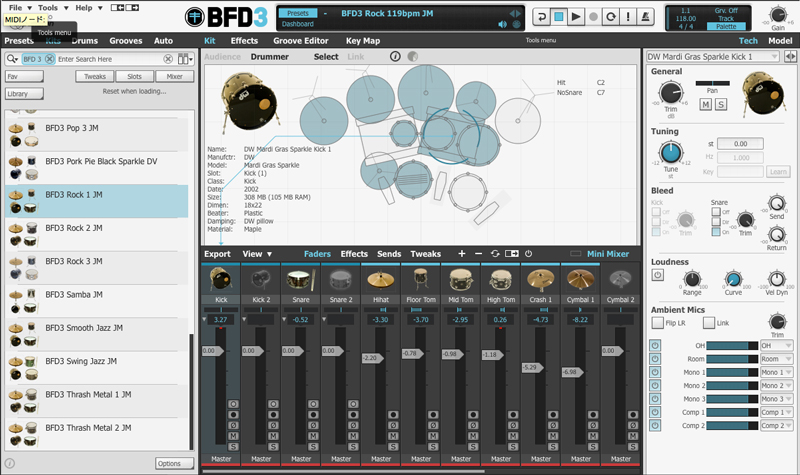Viewport: 800px width, 475px height.
Task: Click the info icon beside Options
Action: click(10, 463)
